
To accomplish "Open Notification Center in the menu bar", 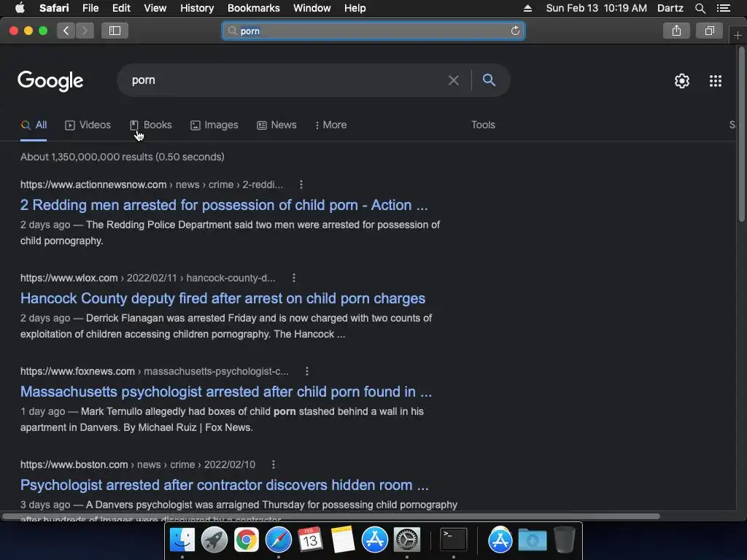I will (723, 8).
